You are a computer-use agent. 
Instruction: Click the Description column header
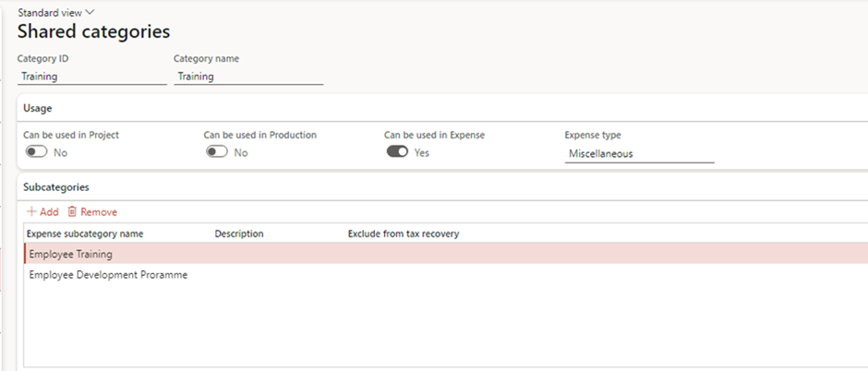[x=239, y=233]
